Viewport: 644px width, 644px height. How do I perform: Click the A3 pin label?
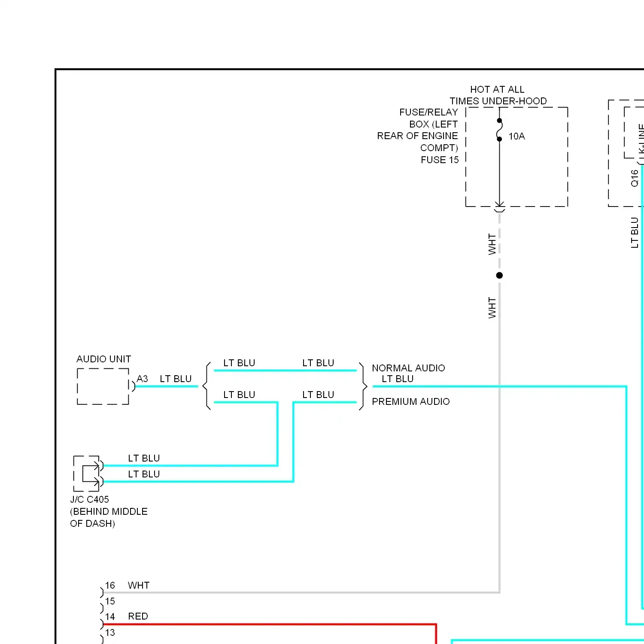click(x=142, y=379)
